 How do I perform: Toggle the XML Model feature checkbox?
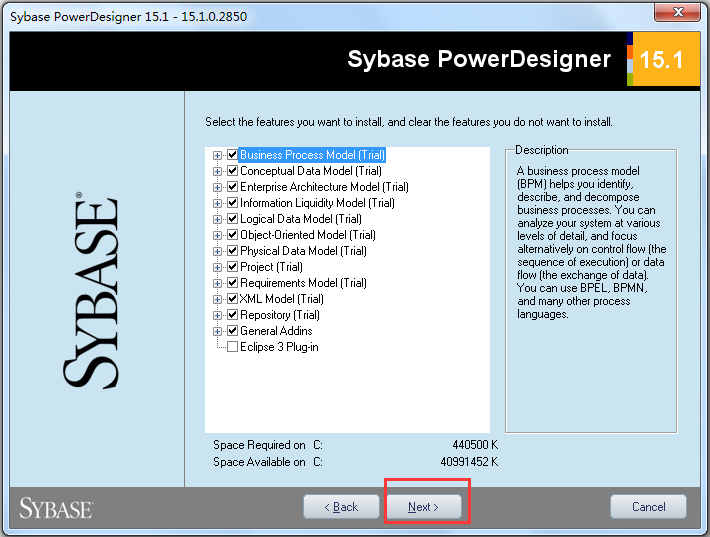(232, 299)
